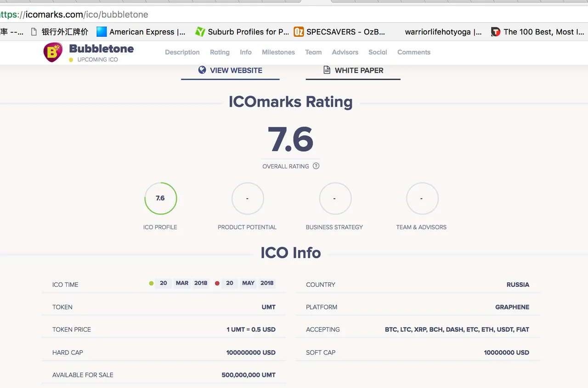588x388 pixels.
Task: Click the COUNTRY label
Action: pos(321,285)
